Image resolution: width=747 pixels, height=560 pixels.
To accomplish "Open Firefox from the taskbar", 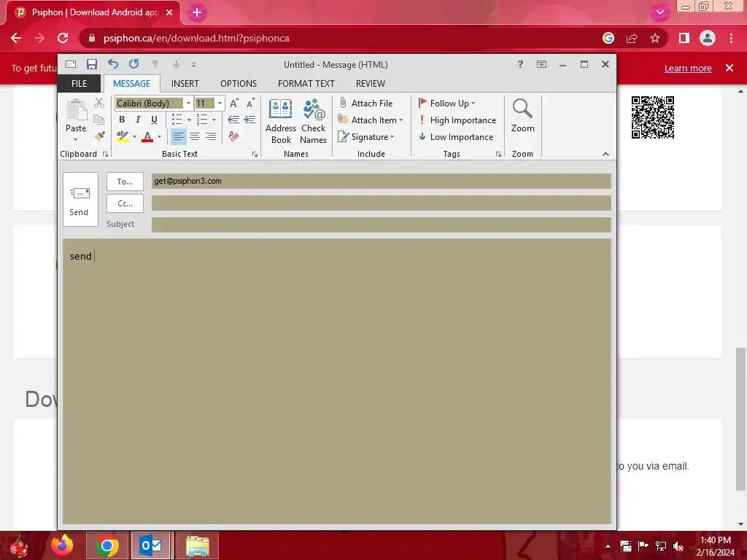I will (x=62, y=545).
